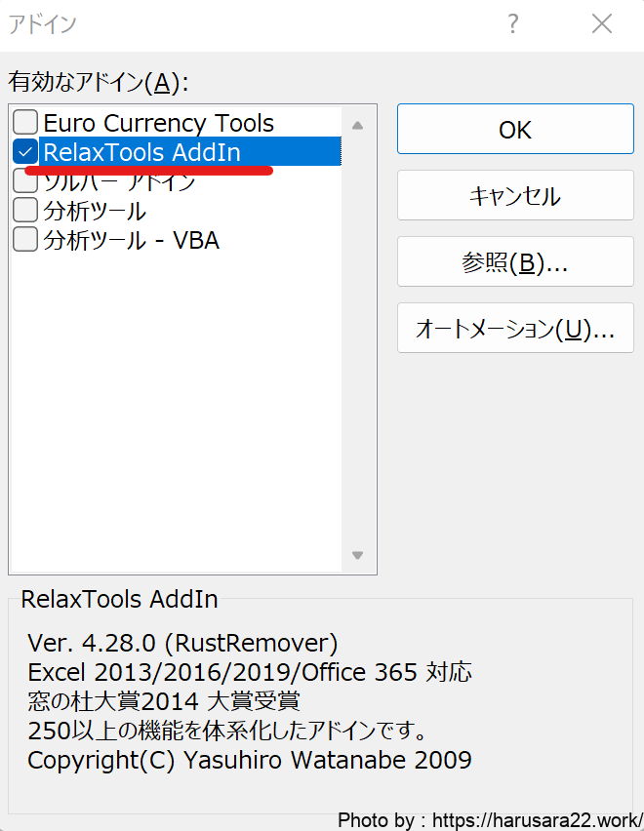Confirm with the OK button

(515, 130)
